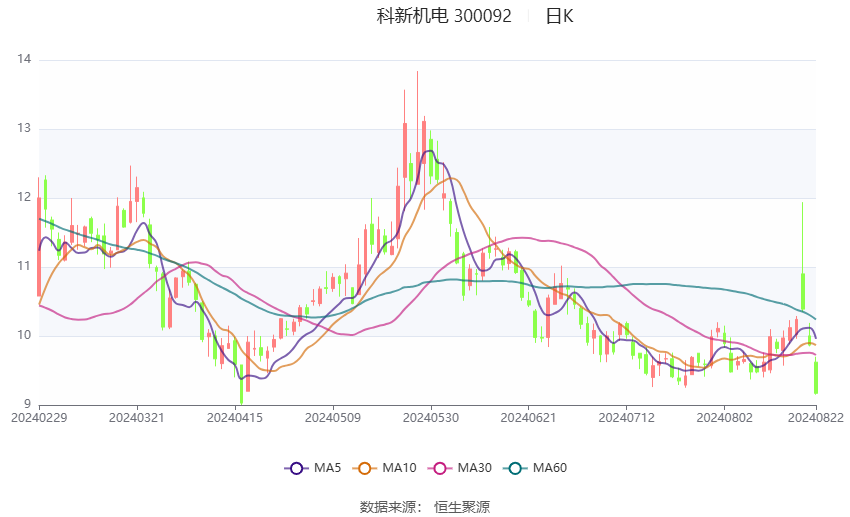Click the x-axis date 20240415
850x517 pixels.
tap(235, 418)
